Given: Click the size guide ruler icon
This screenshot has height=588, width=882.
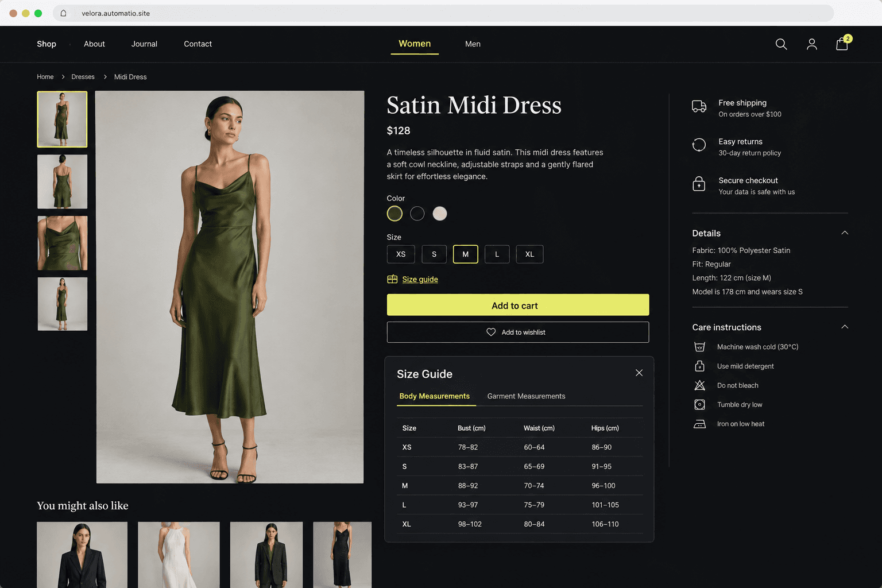Looking at the screenshot, I should 392,279.
